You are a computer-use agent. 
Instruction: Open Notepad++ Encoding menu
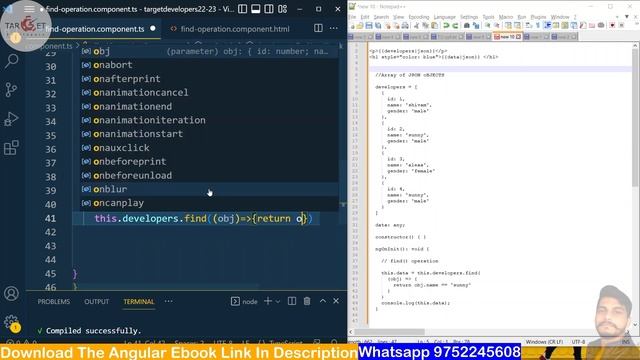click(419, 17)
